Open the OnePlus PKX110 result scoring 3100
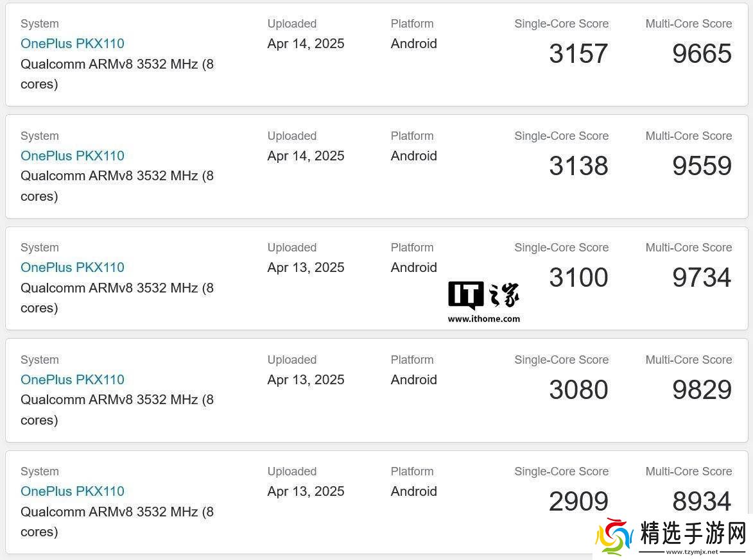 (x=73, y=267)
